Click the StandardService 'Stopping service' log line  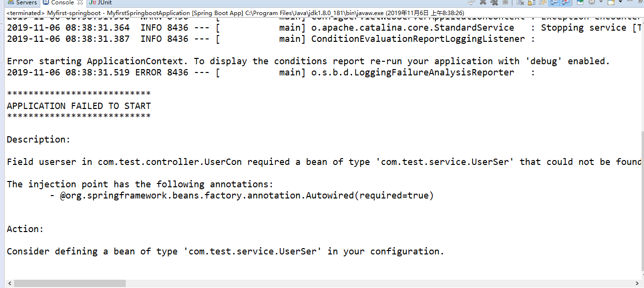324,27
